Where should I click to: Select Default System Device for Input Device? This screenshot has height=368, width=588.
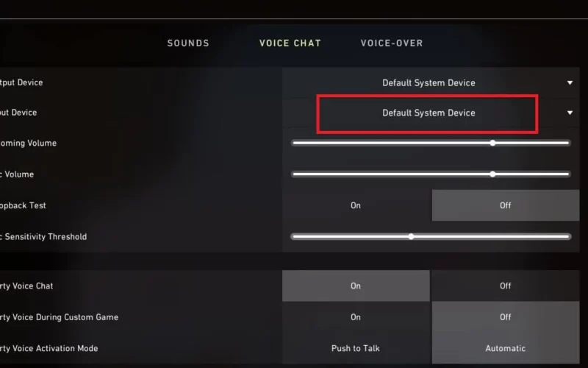pyautogui.click(x=429, y=113)
